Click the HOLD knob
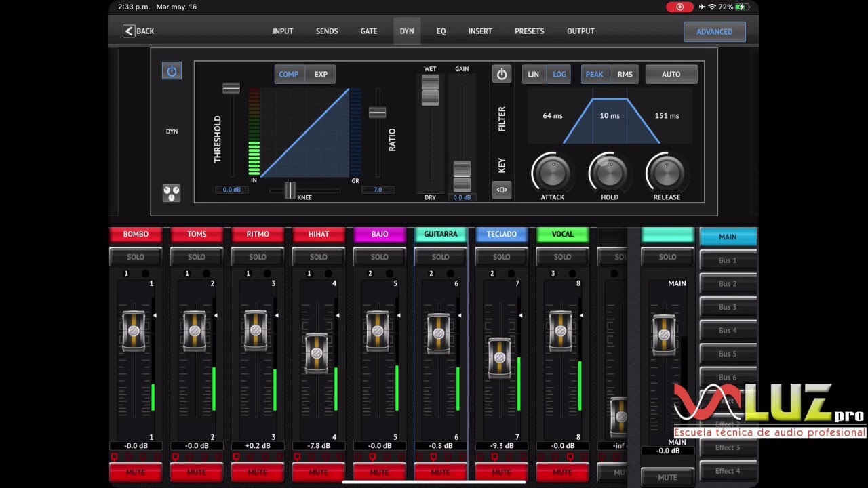This screenshot has width=868, height=488. [x=610, y=173]
